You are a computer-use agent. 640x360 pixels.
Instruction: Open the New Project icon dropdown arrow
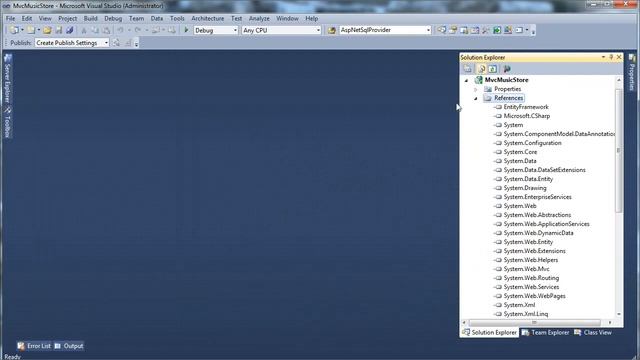point(22,30)
